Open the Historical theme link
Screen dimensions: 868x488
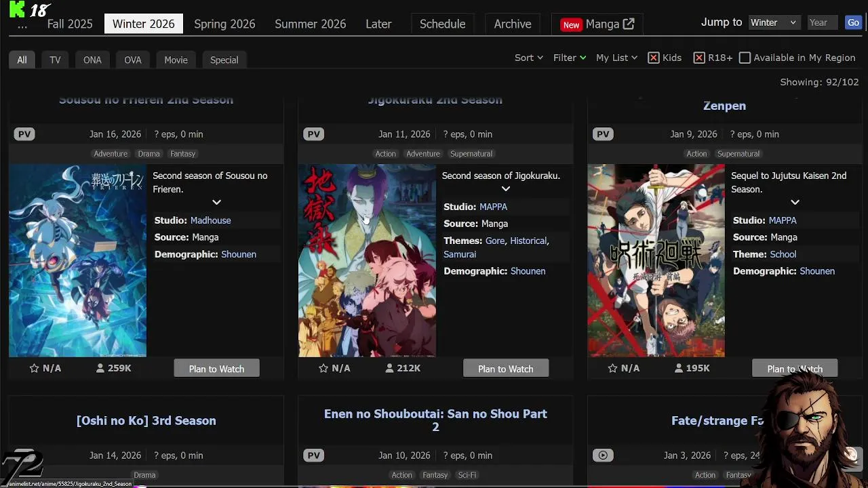pos(528,241)
